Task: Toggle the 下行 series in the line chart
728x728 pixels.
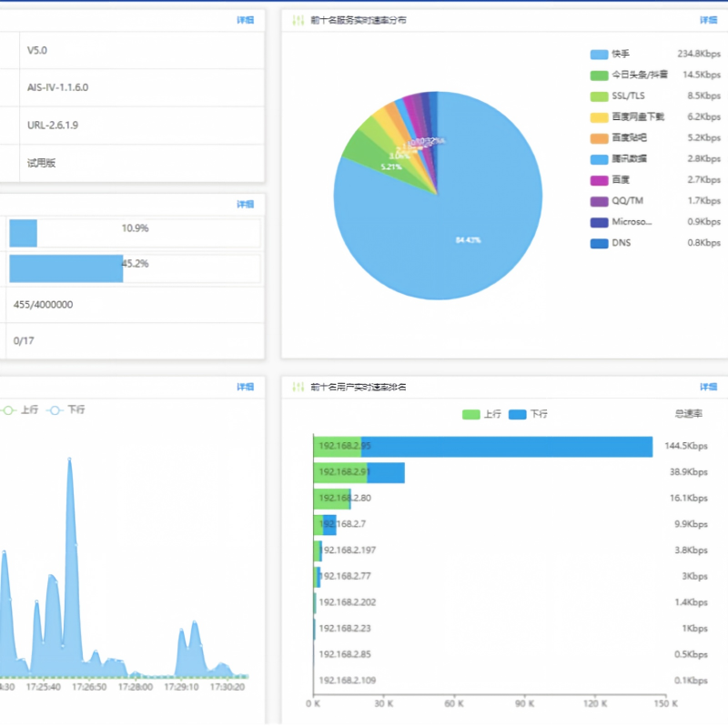Action: point(66,410)
